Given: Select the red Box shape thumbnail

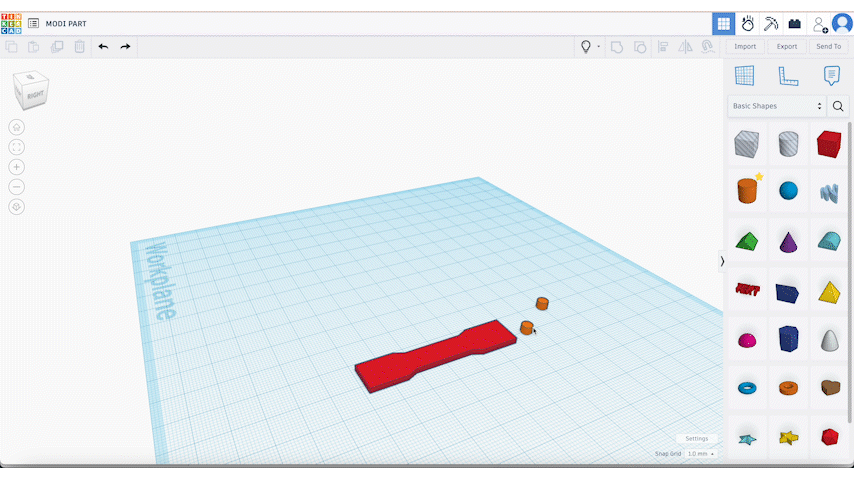Looking at the screenshot, I should tap(828, 144).
